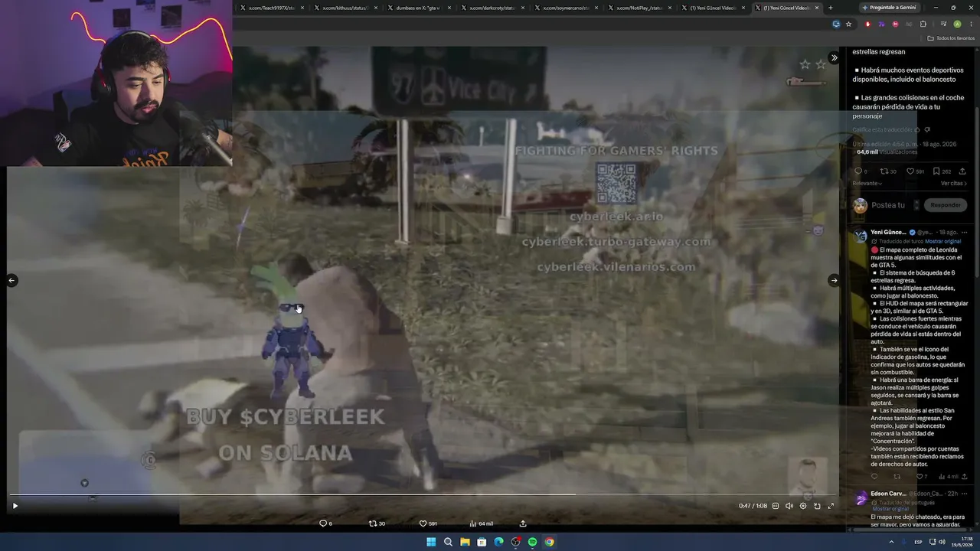Share icon below the video
980x551 pixels.
click(523, 523)
